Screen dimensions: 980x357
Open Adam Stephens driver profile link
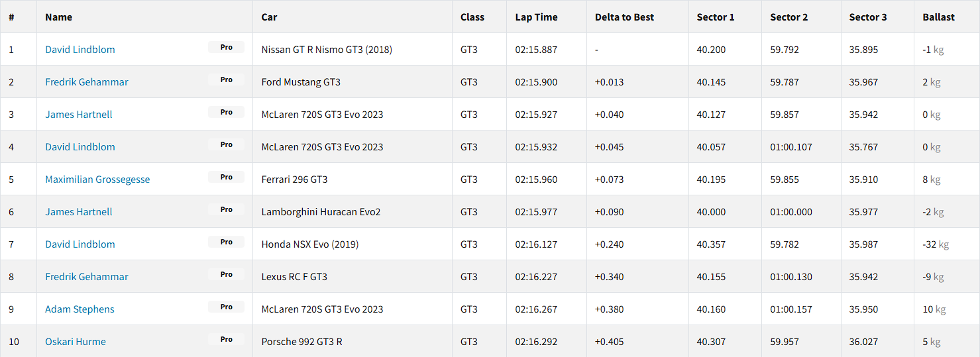(80, 309)
